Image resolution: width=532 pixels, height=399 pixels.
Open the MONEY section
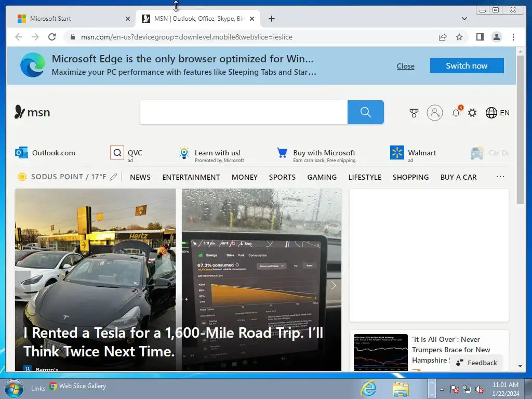coord(245,177)
